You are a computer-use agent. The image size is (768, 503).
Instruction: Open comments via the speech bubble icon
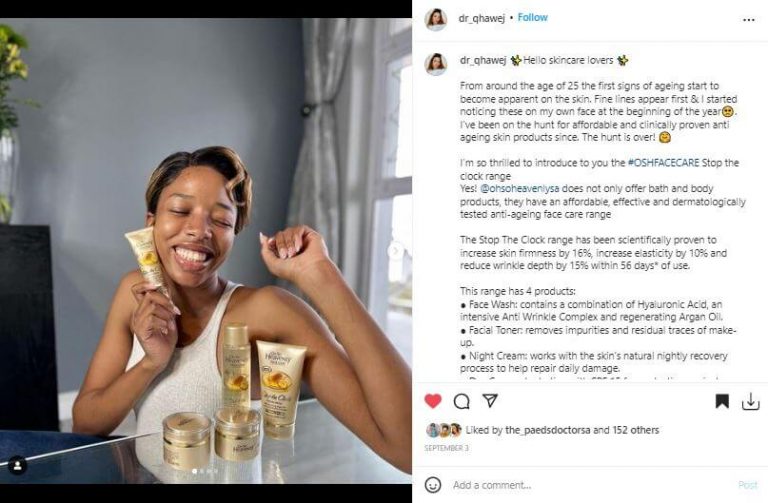(461, 401)
